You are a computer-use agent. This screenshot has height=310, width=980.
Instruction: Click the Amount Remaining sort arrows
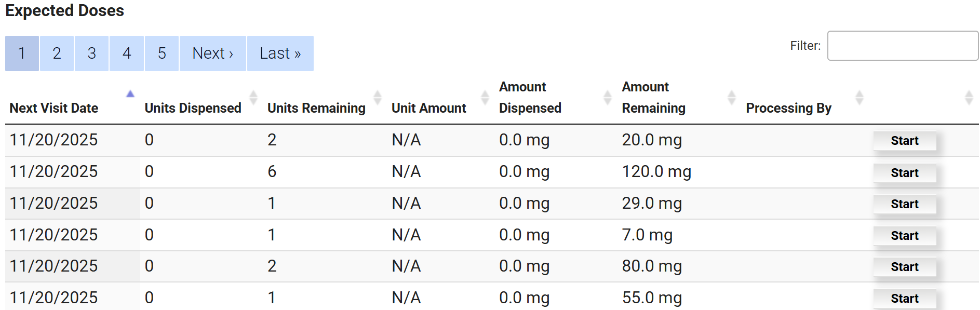pyautogui.click(x=732, y=97)
